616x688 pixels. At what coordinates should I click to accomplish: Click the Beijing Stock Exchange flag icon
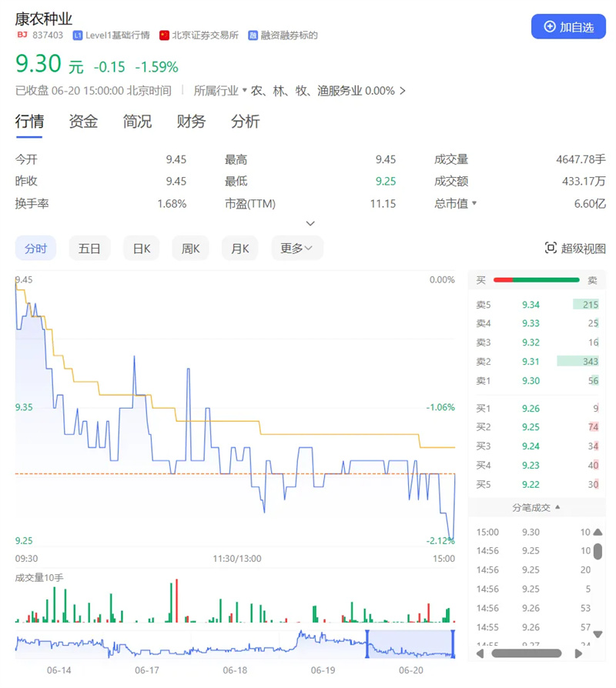(x=164, y=35)
